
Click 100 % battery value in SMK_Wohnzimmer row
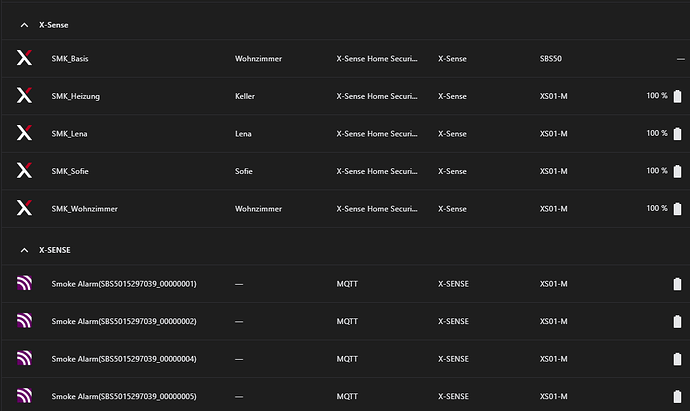[657, 208]
